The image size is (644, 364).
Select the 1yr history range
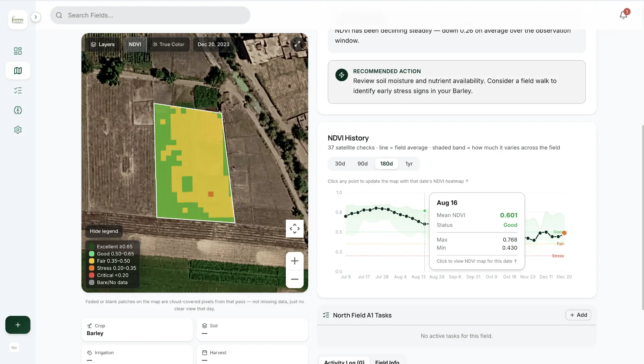pyautogui.click(x=409, y=164)
